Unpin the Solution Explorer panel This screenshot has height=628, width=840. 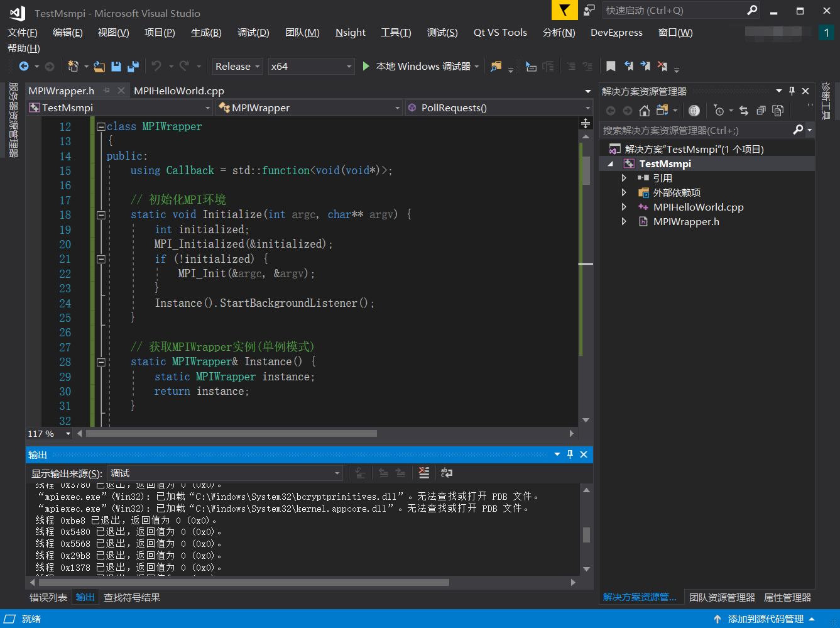[x=792, y=90]
